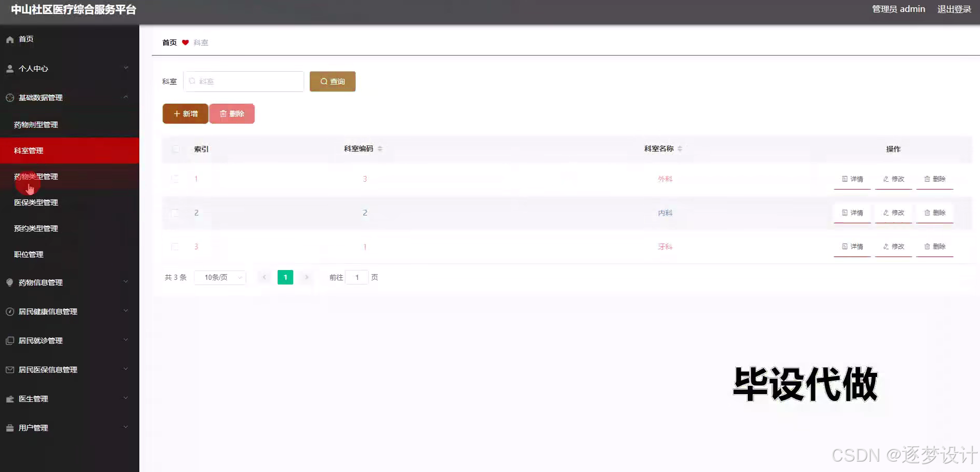Viewport: 980px width, 472px height.
Task: Collapse the 基础数据管理 menu chevron
Action: tap(126, 97)
